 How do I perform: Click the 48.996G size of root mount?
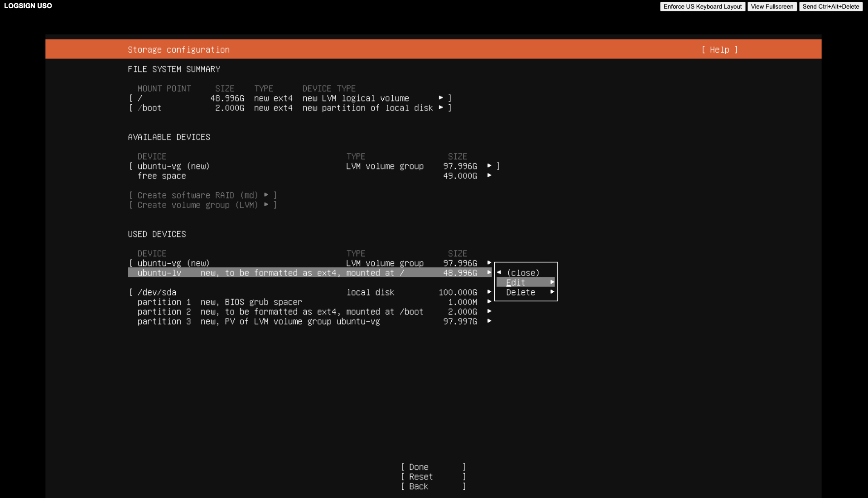[x=227, y=98]
